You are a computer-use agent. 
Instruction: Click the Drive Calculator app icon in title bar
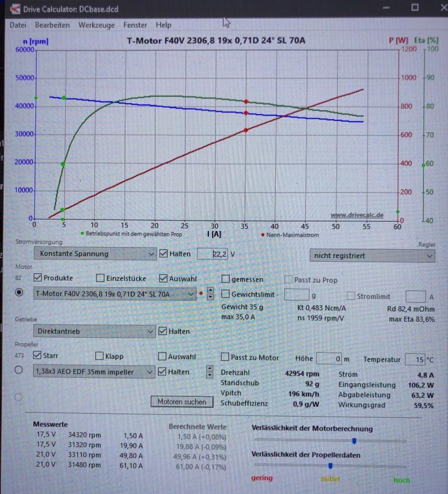click(x=15, y=9)
